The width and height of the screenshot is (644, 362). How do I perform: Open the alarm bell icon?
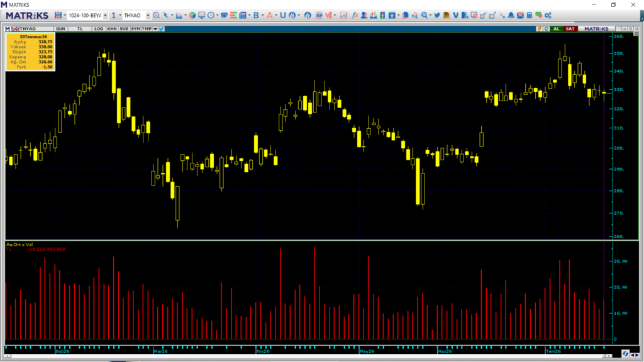pos(511,15)
